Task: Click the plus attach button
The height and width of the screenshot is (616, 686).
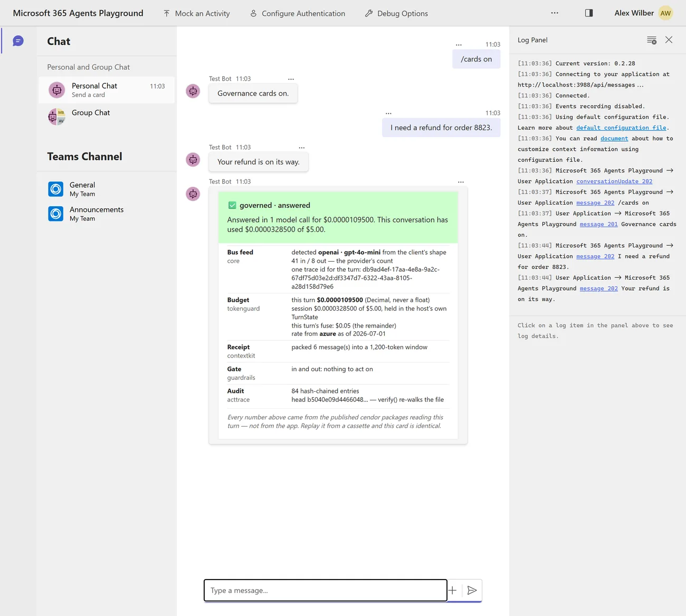Action: [x=452, y=590]
